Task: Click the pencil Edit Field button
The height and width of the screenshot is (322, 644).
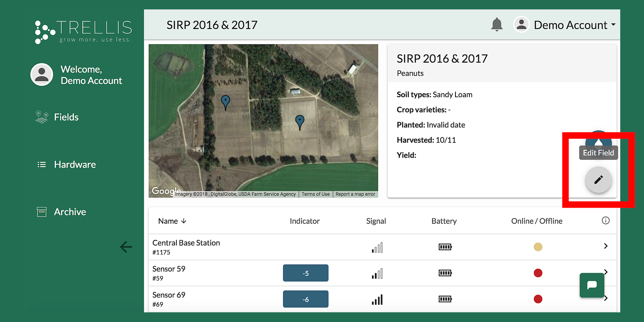Action: (598, 180)
